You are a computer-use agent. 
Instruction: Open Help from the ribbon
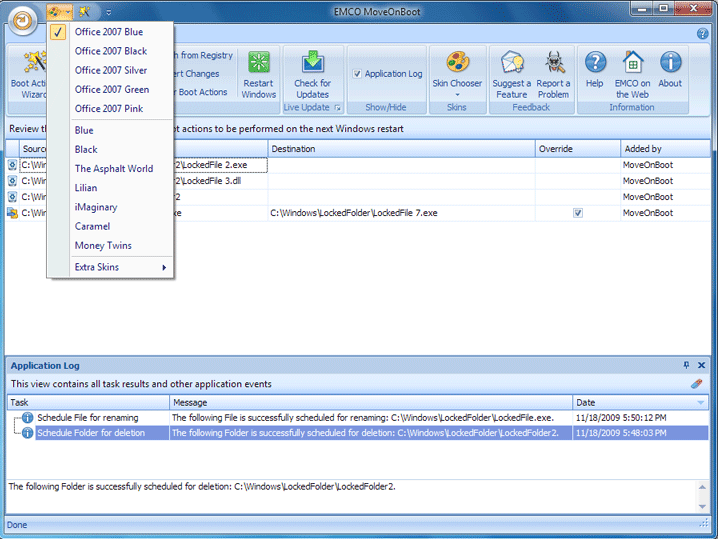click(595, 70)
